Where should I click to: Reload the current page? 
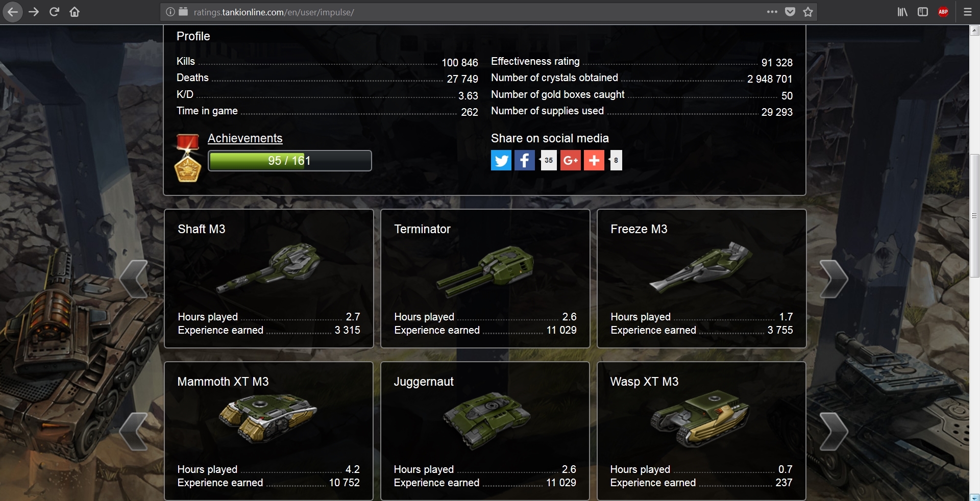point(54,12)
